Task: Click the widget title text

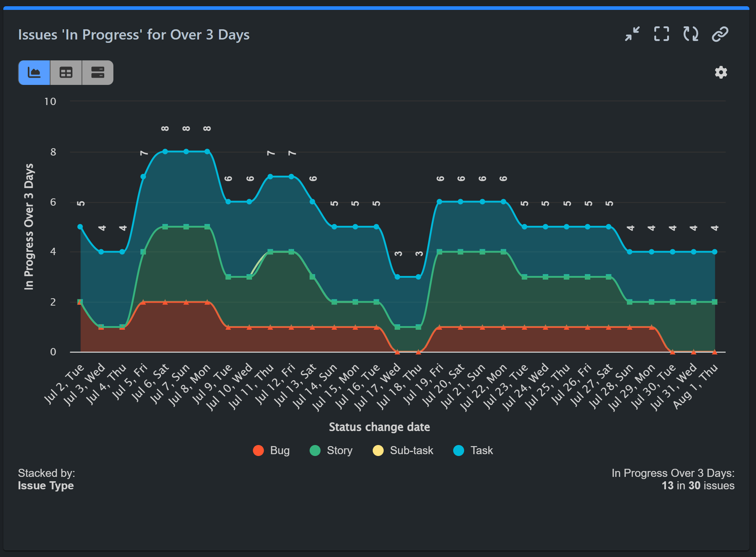Action: coord(133,35)
